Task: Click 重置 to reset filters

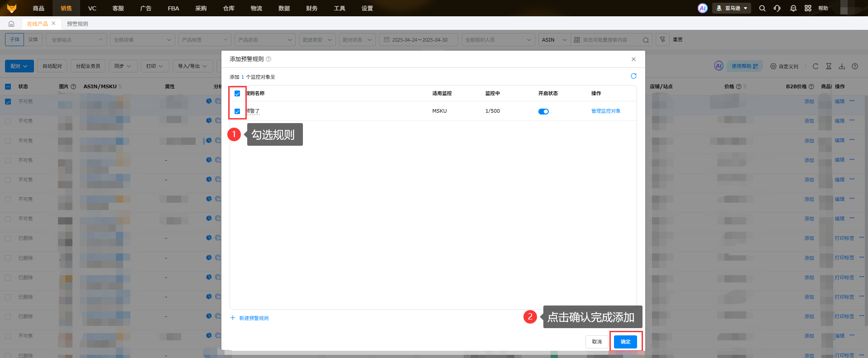Action: tap(678, 39)
